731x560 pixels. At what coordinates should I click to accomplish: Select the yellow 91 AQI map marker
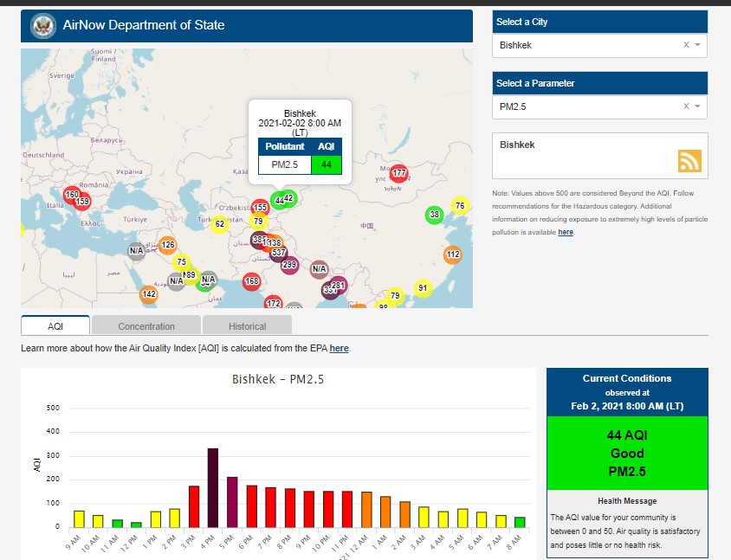pyautogui.click(x=423, y=288)
